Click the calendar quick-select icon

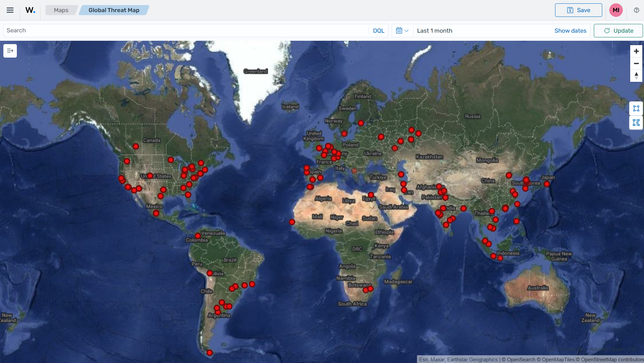(400, 30)
